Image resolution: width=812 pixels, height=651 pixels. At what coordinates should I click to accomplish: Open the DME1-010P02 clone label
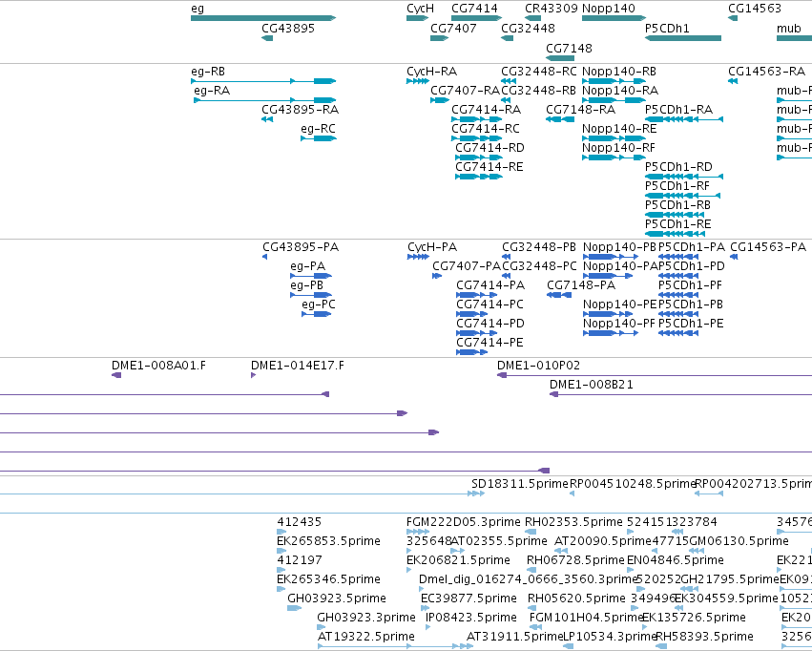pyautogui.click(x=538, y=366)
